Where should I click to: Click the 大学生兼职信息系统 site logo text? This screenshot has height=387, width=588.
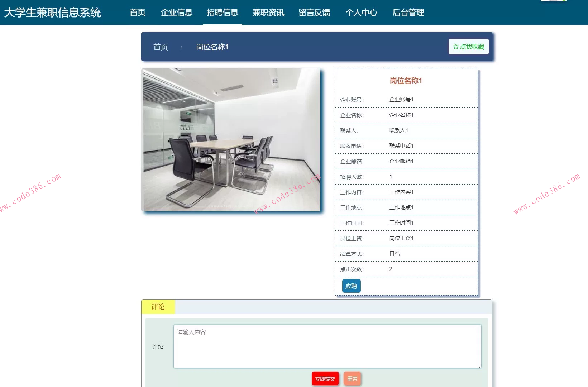pyautogui.click(x=53, y=12)
